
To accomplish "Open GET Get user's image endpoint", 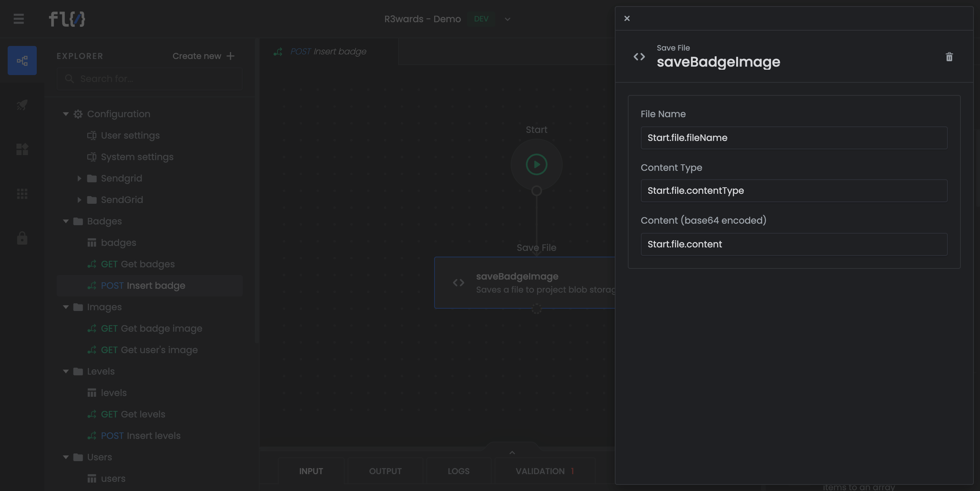I will (149, 350).
